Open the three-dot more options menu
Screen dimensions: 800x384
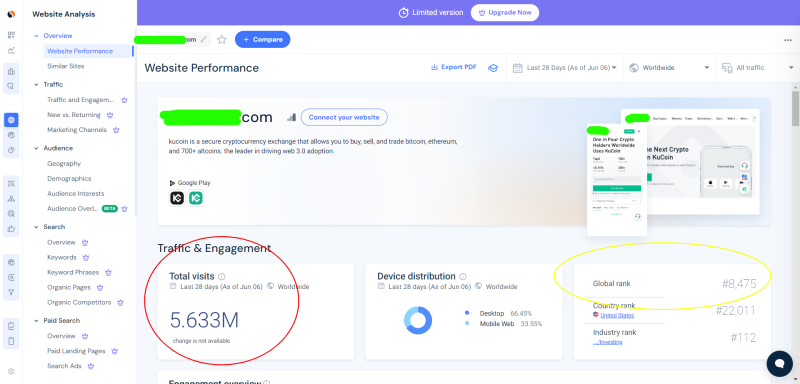point(788,40)
